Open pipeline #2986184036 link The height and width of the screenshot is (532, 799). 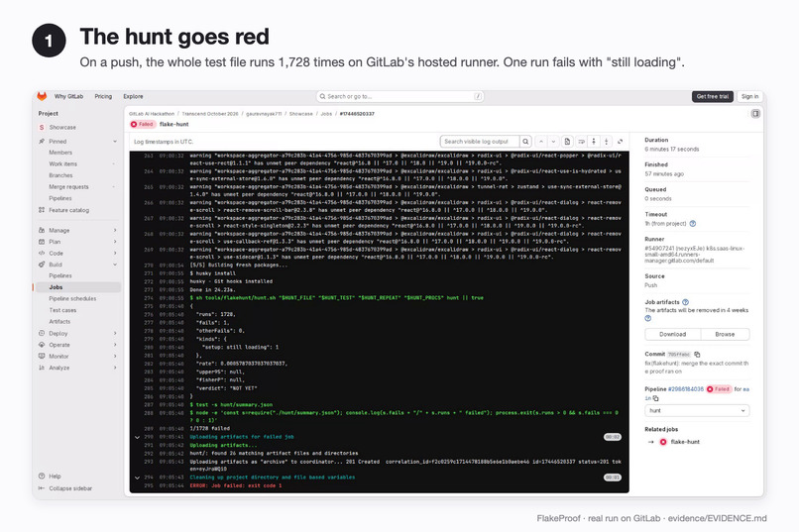pyautogui.click(x=685, y=389)
